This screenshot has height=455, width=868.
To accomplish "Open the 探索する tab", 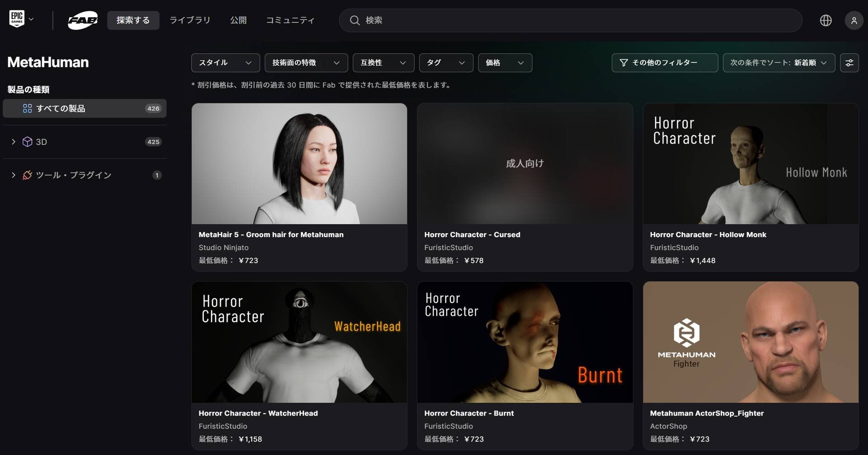I will point(133,20).
